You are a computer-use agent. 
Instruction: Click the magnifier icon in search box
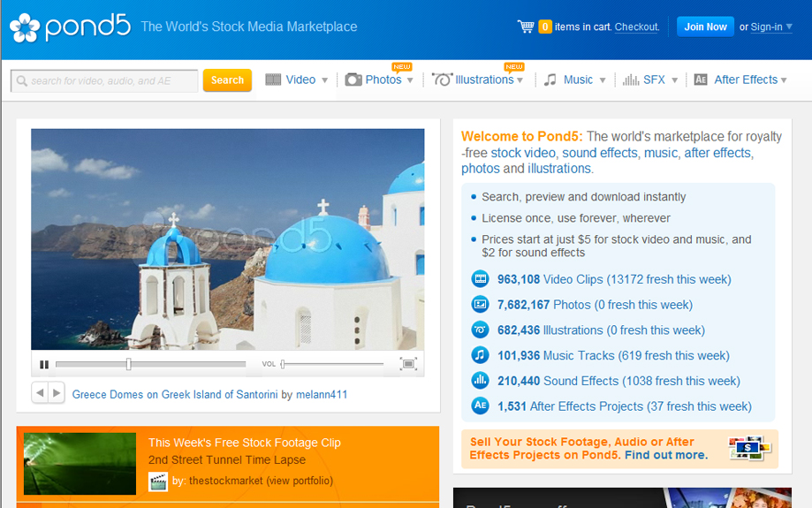[22, 81]
